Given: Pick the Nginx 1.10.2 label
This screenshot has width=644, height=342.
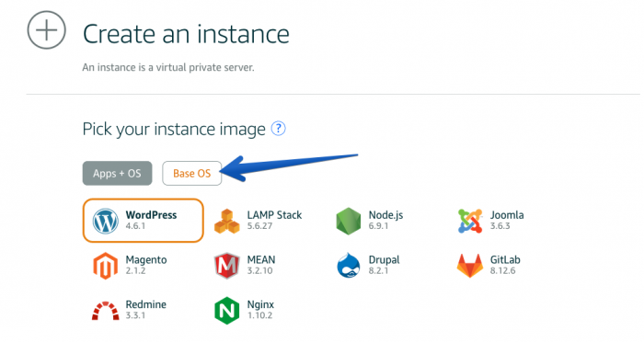Looking at the screenshot, I should tap(260, 310).
